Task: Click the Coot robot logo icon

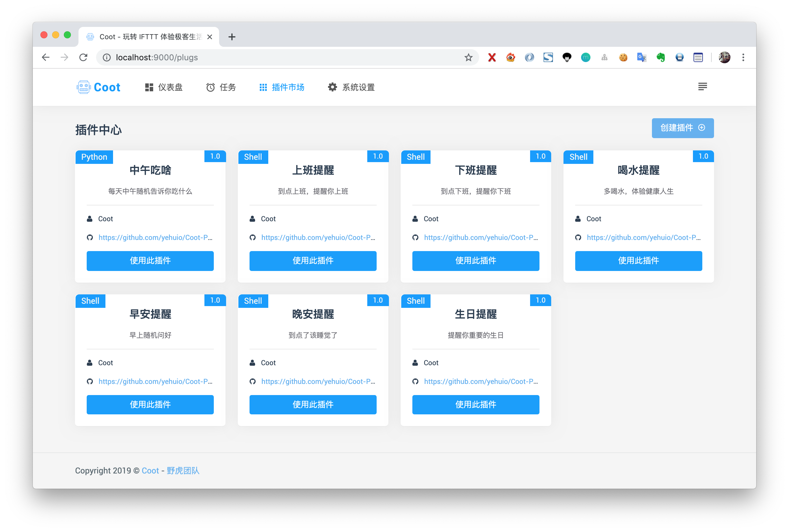Action: point(83,87)
